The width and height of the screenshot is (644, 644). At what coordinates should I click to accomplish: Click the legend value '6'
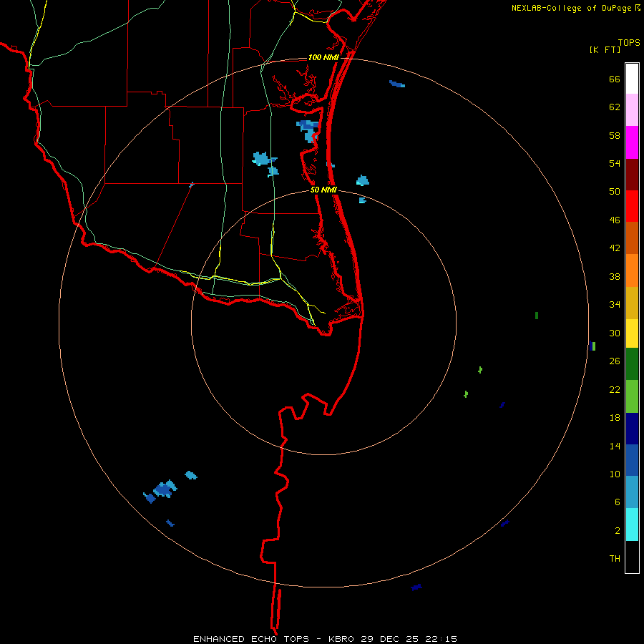pos(618,502)
